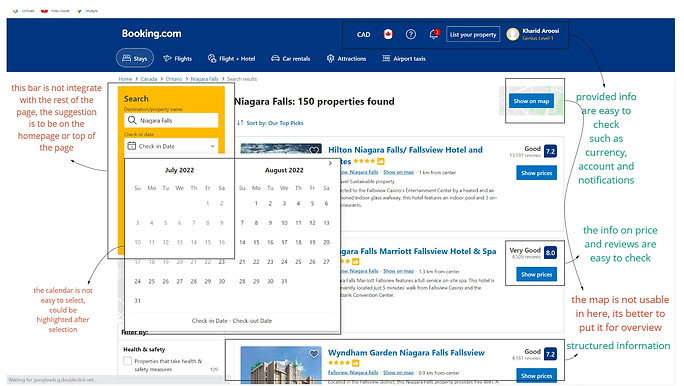Image resolution: width=684 pixels, height=386 pixels.
Task: Expand the Check-in Date dropdown
Action: point(171,146)
